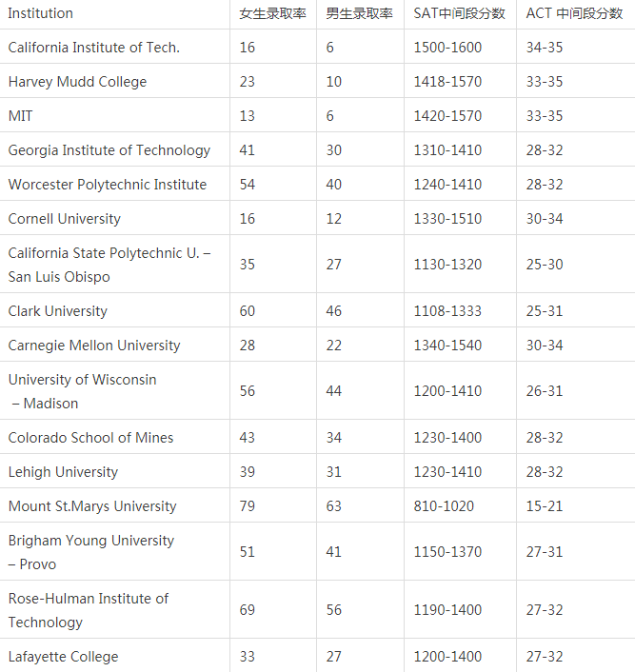This screenshot has width=635, height=672.
Task: Click the ACT 中间段分数 column header
Action: click(574, 13)
